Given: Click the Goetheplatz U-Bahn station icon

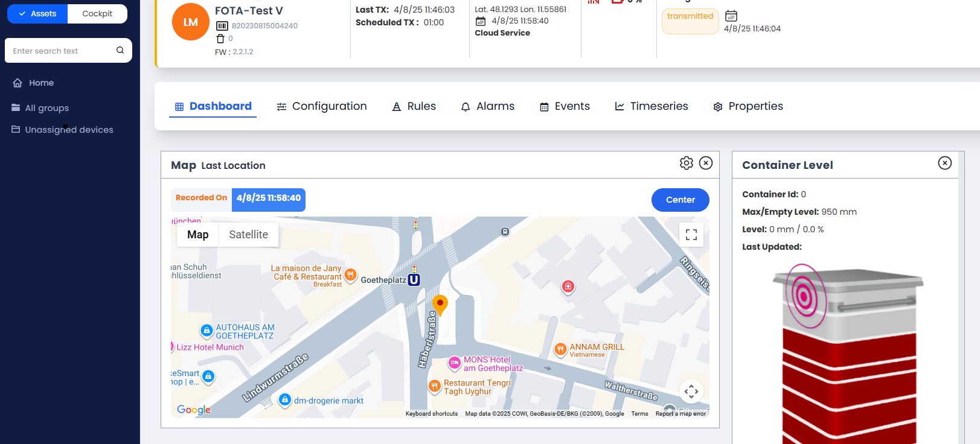Looking at the screenshot, I should [x=414, y=280].
